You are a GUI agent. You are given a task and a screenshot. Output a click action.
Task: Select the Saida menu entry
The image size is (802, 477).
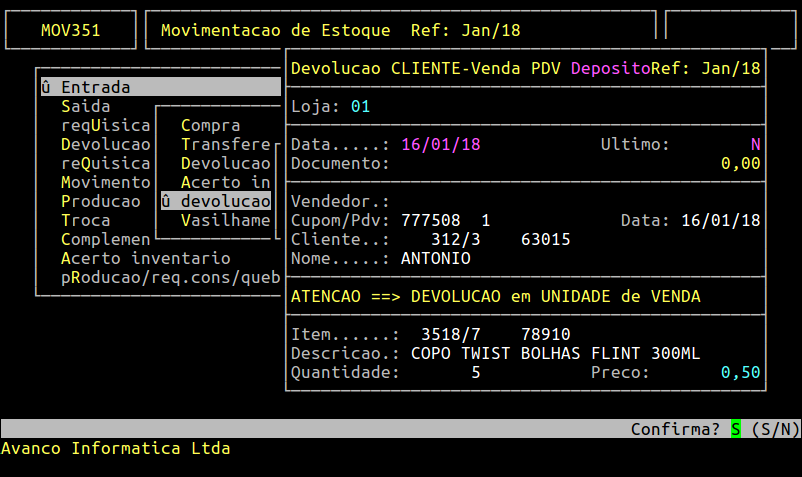[x=85, y=106]
